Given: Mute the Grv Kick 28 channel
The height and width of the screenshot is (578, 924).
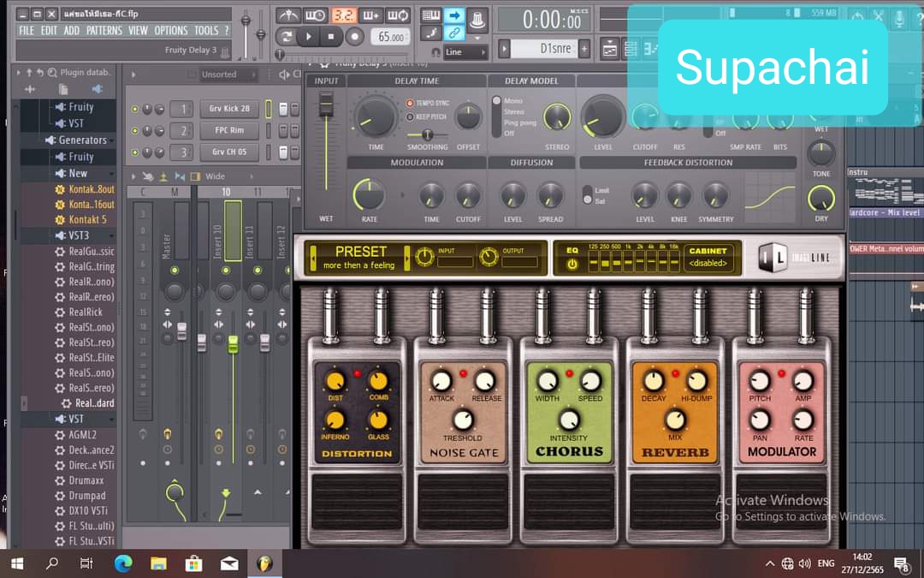Looking at the screenshot, I should pyautogui.click(x=134, y=110).
